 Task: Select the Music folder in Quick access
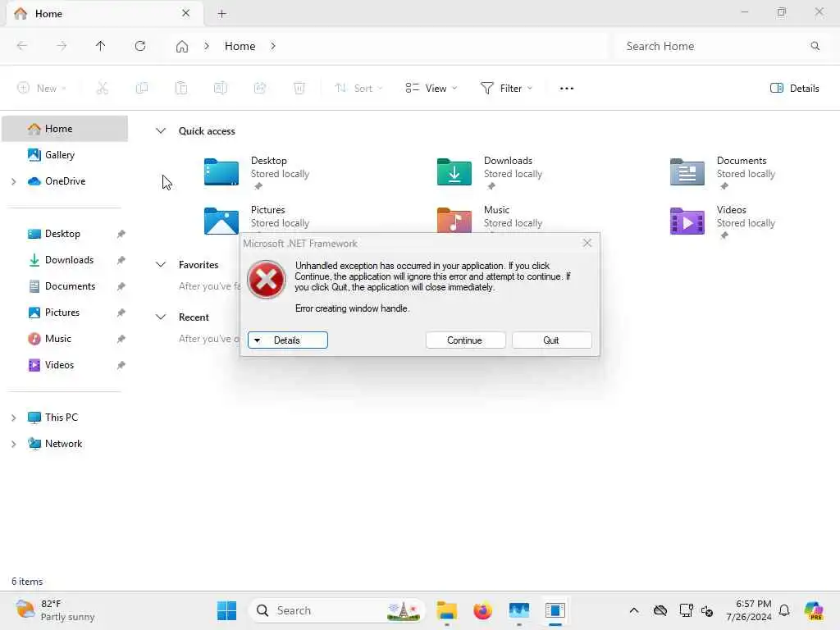(491, 217)
